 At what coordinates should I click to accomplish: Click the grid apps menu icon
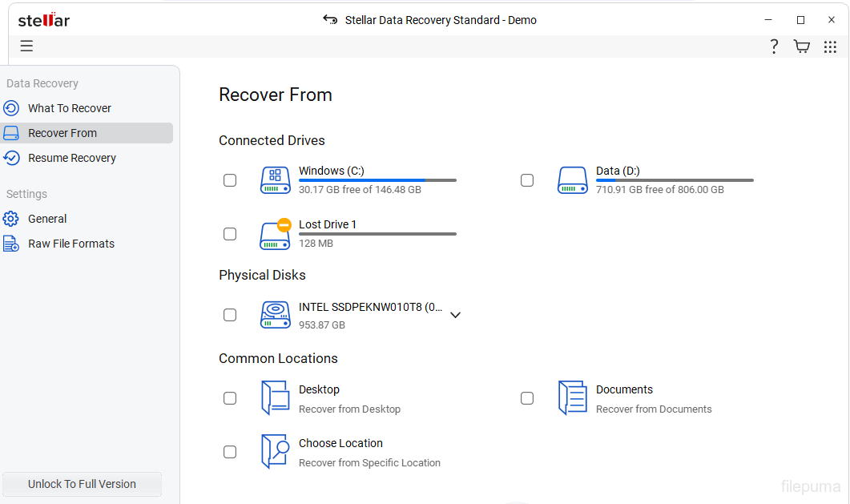click(830, 46)
